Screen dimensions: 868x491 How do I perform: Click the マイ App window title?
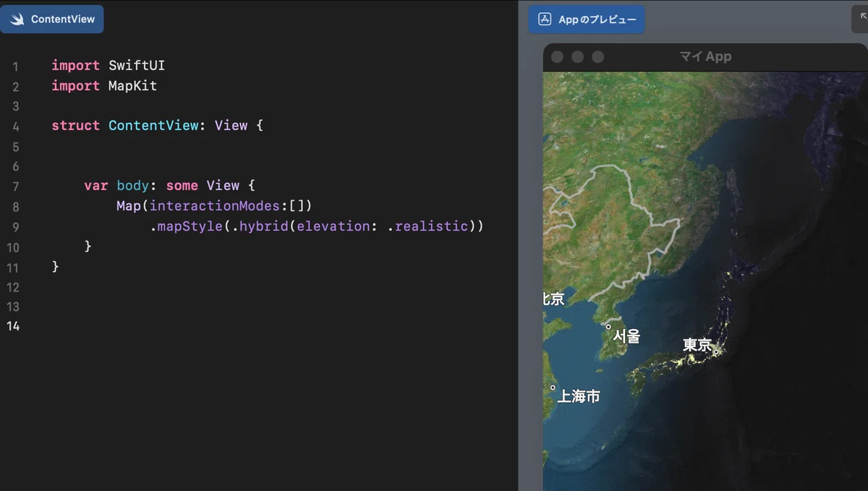click(x=705, y=56)
